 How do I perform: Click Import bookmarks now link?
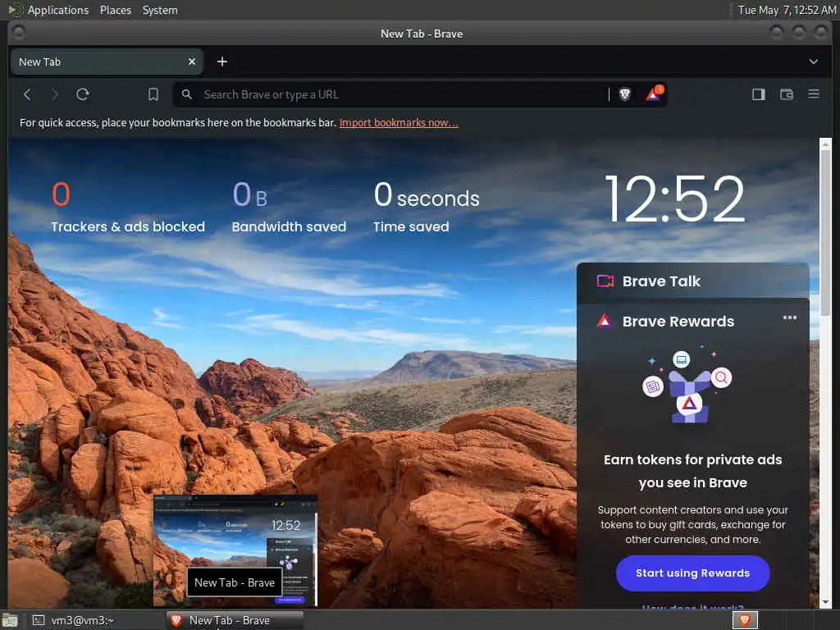pyautogui.click(x=399, y=123)
